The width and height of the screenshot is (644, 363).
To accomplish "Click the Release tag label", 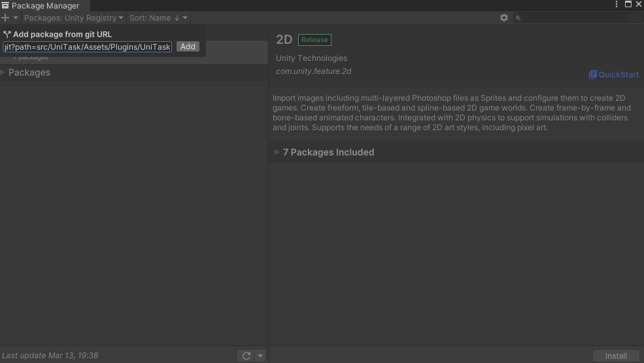I will (x=314, y=40).
